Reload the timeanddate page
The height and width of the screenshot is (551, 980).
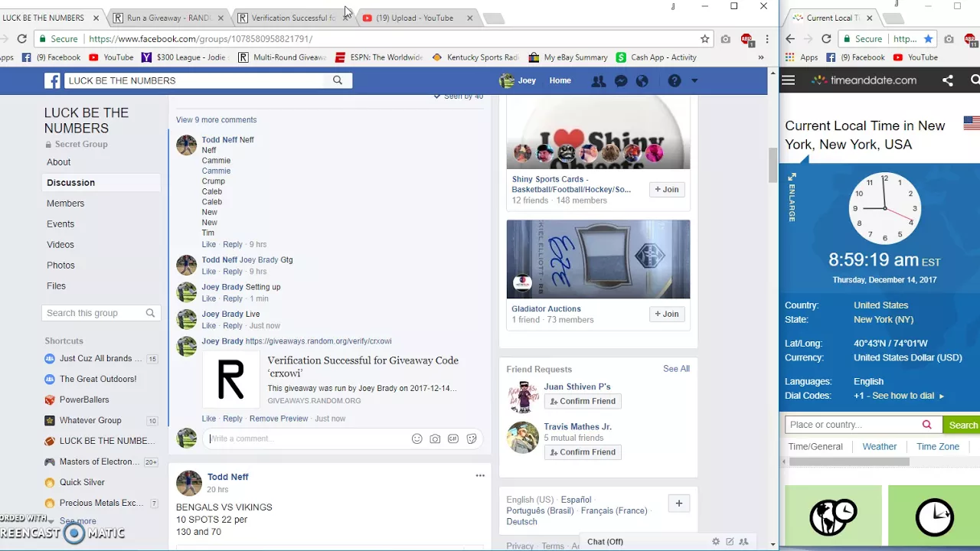point(826,38)
